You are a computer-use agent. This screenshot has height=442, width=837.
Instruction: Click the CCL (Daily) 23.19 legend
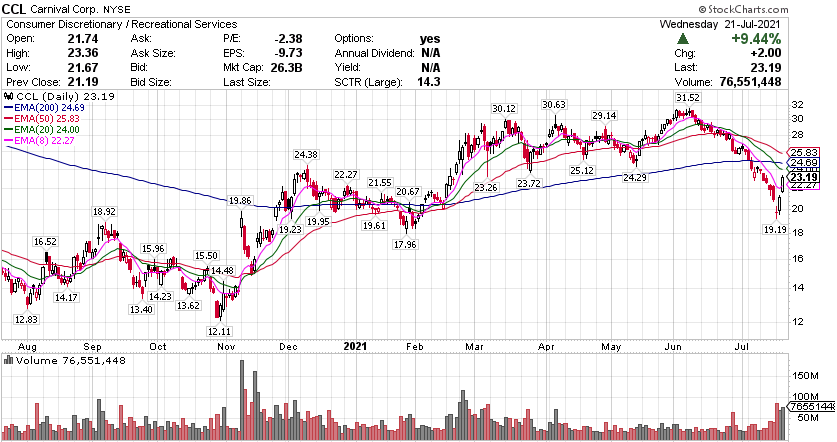[x=65, y=97]
